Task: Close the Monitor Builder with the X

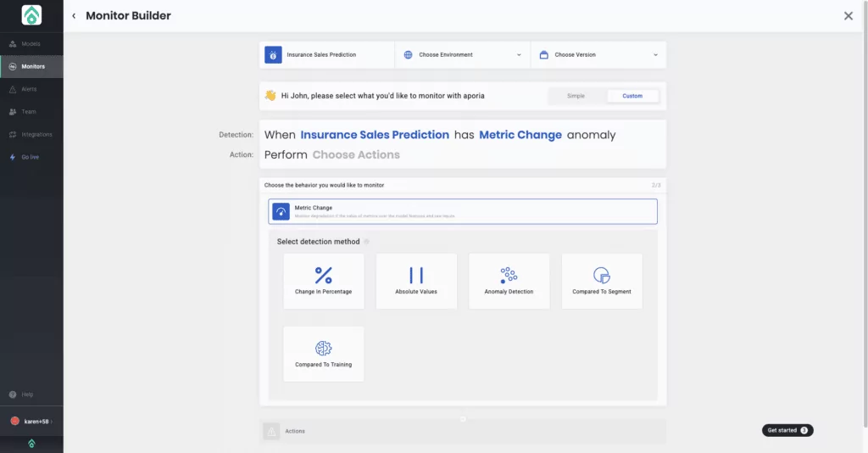Action: coord(848,16)
